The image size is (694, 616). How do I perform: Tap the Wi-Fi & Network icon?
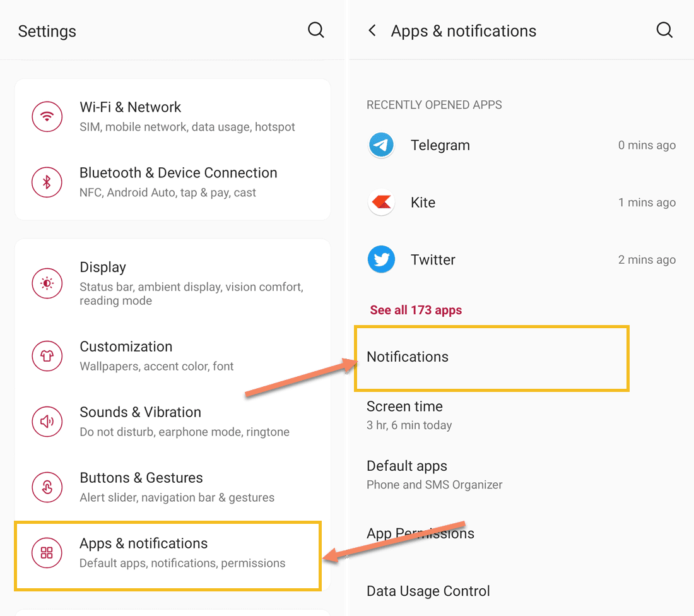47,117
